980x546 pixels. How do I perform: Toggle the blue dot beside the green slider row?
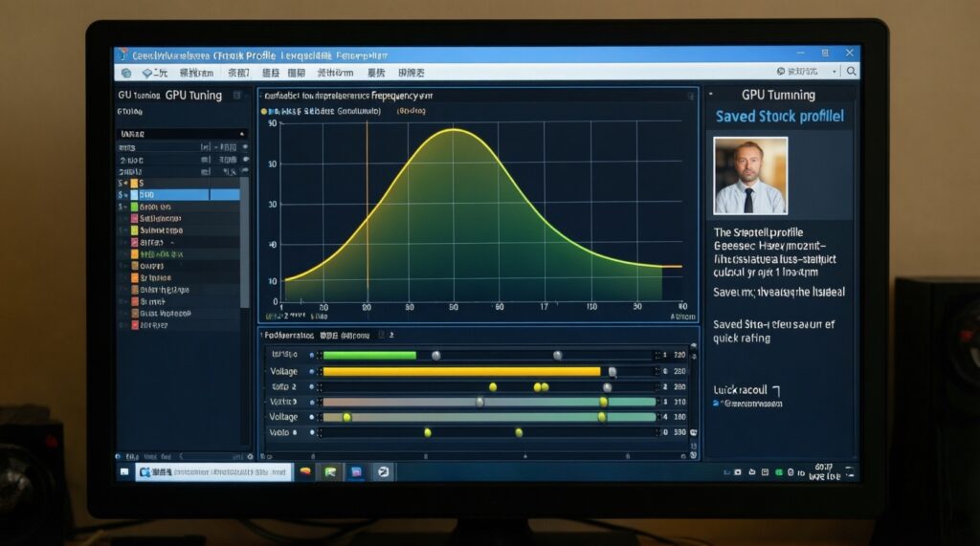coord(312,355)
